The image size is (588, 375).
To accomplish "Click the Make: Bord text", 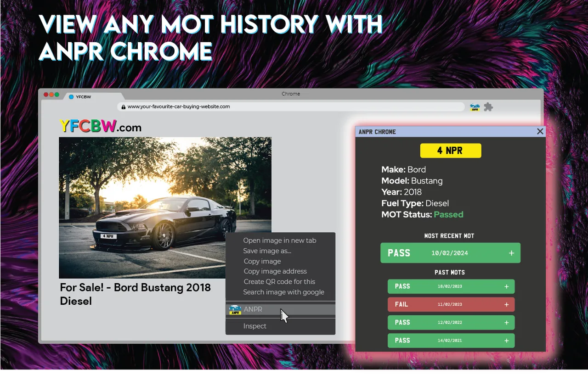I will pyautogui.click(x=403, y=169).
